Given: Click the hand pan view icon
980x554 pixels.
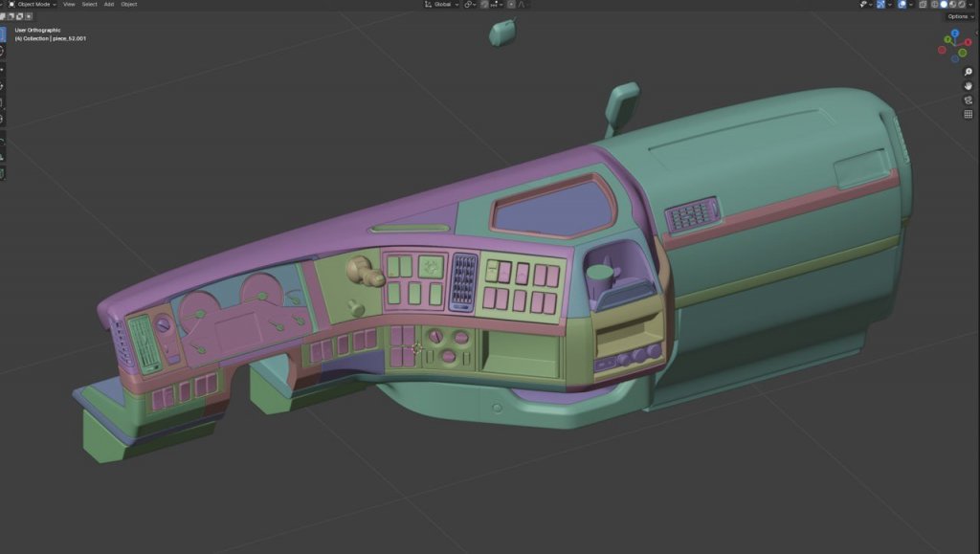Looking at the screenshot, I should click(x=968, y=86).
